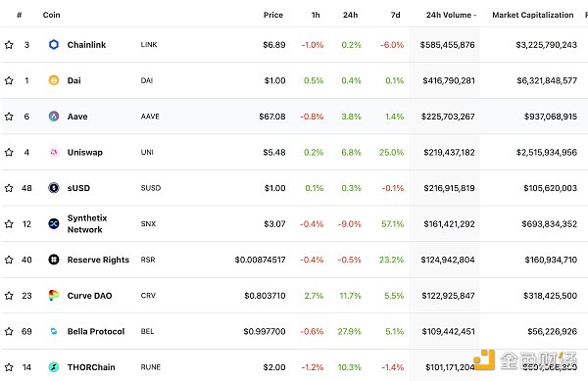Viewport: 588px width, 381px height.
Task: Sort table by Price column header
Action: (x=273, y=15)
